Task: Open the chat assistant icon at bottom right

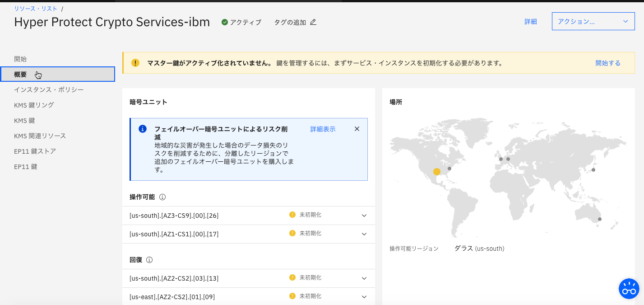Action: (629, 289)
